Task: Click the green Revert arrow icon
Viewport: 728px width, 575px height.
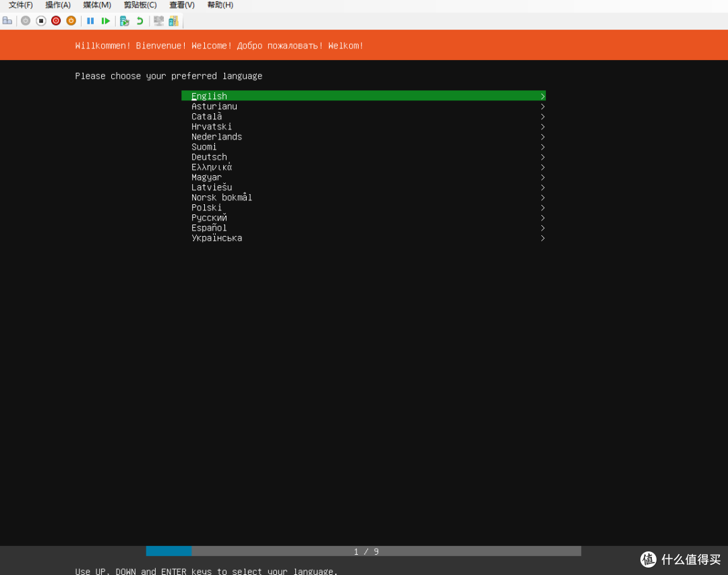Action: click(140, 21)
